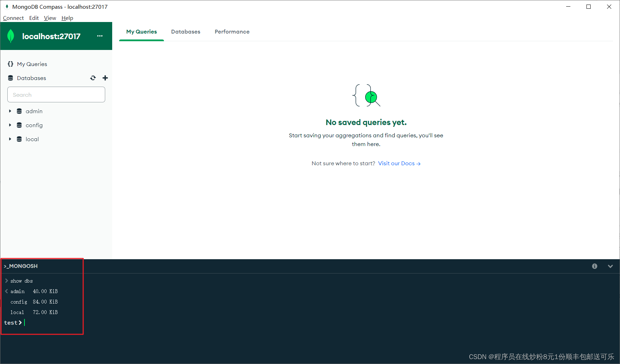This screenshot has width=620, height=364.
Task: Switch to the Performance tab
Action: coord(232,32)
